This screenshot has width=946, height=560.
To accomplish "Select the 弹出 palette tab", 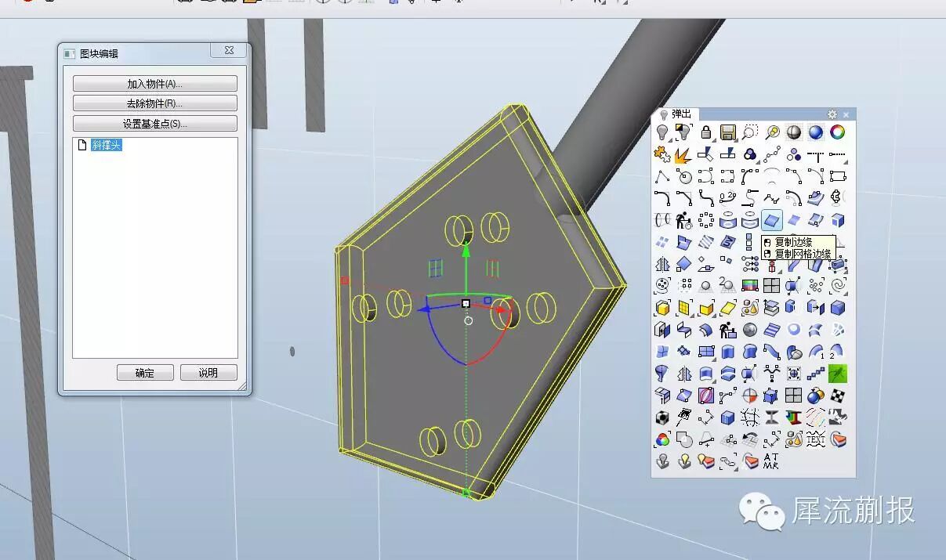I will coord(676,114).
